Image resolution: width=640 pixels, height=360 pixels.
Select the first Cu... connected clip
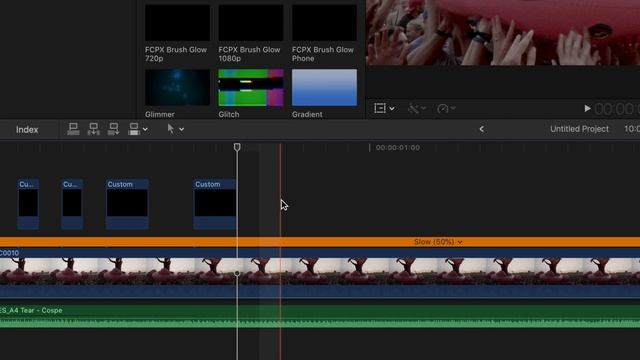pyautogui.click(x=28, y=204)
